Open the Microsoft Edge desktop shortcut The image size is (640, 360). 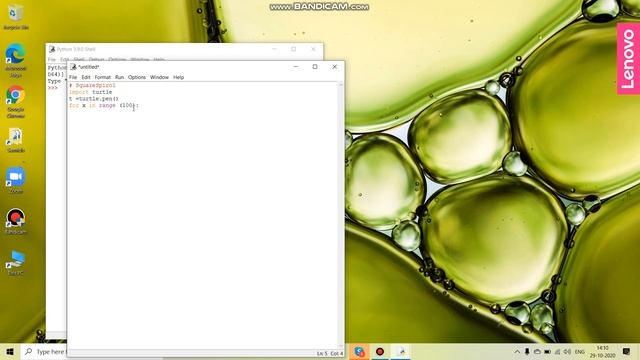[16, 60]
